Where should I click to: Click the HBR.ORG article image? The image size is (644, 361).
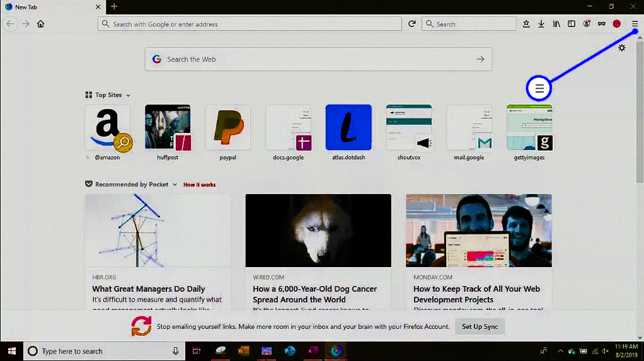pyautogui.click(x=158, y=231)
